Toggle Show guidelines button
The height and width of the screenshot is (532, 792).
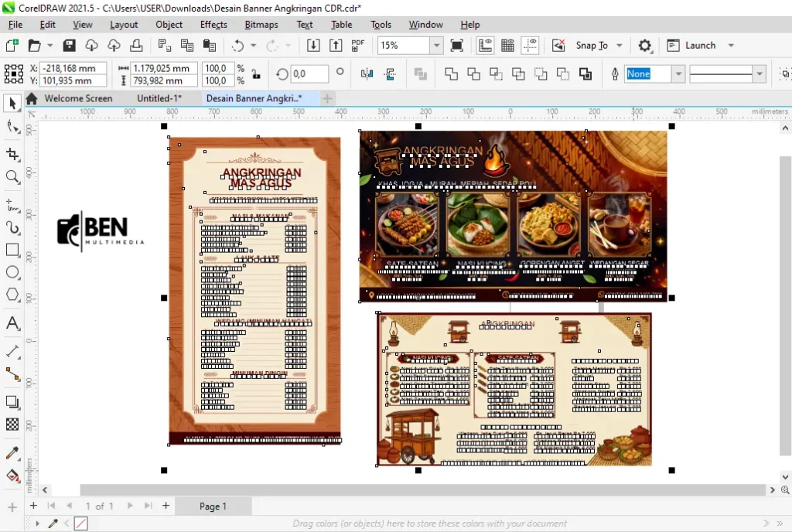click(x=530, y=46)
